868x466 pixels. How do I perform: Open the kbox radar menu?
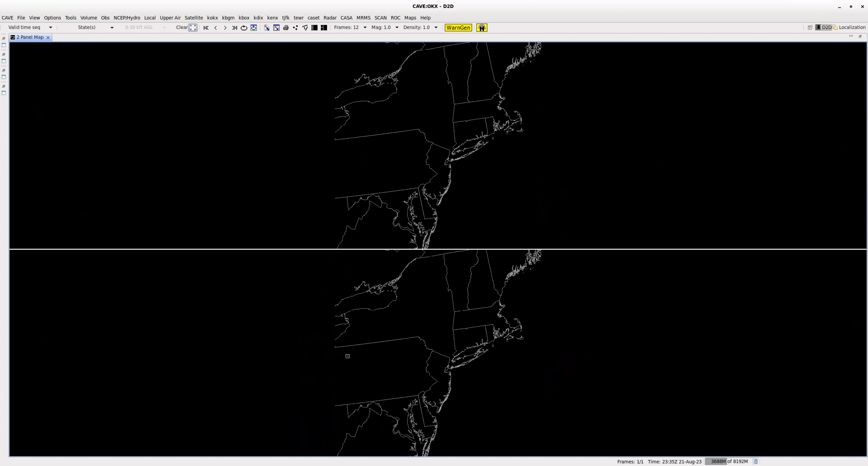pyautogui.click(x=244, y=17)
